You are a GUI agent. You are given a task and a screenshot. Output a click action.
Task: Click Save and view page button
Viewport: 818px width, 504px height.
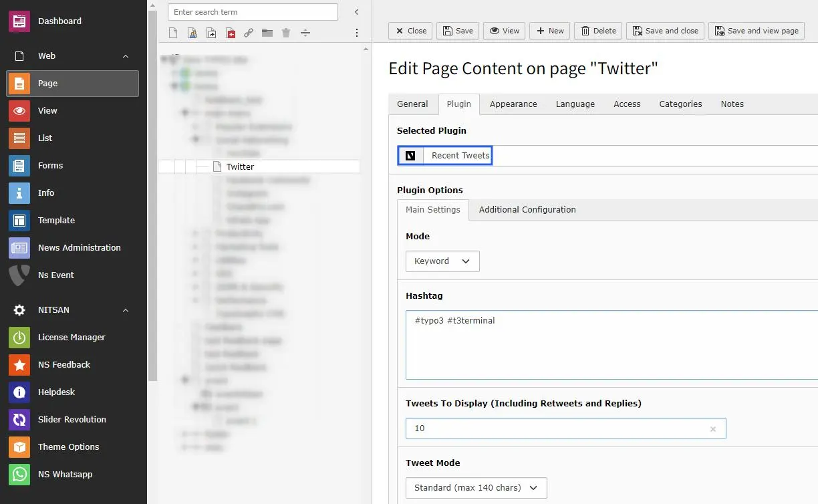click(756, 31)
